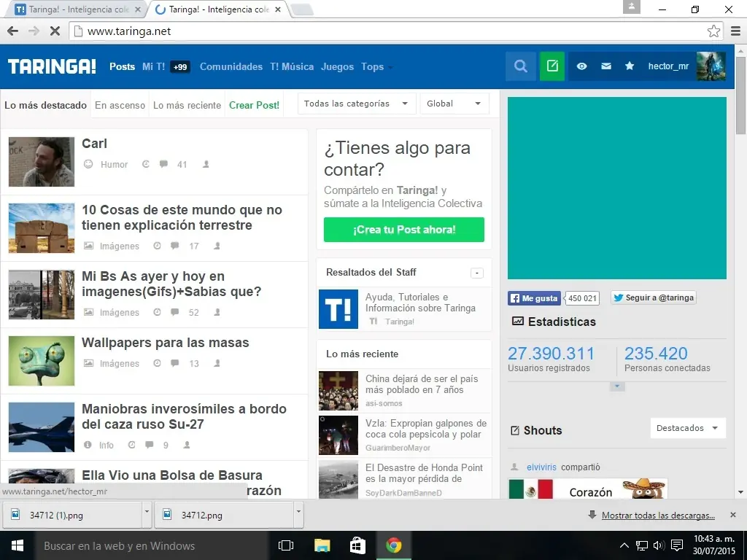Switch to Lo más destacado tab

pyautogui.click(x=46, y=105)
